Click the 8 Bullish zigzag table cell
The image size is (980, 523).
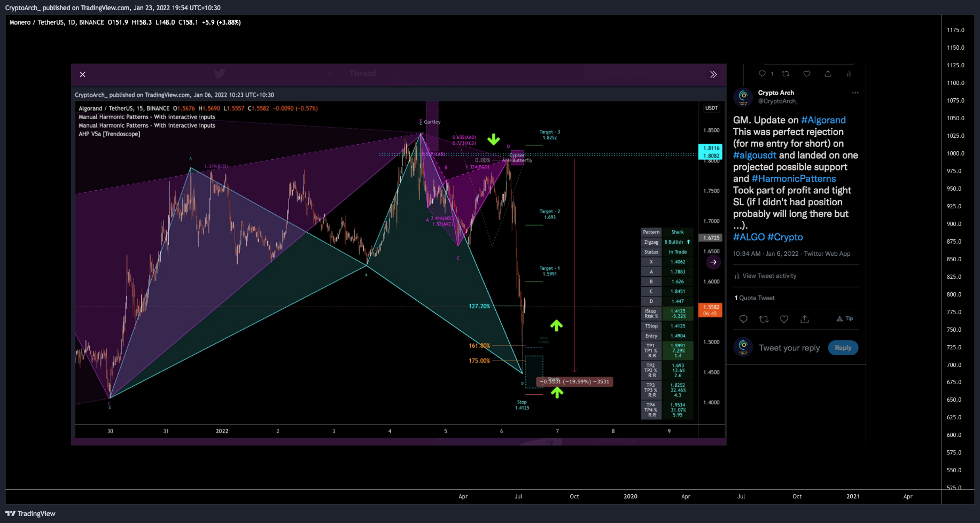tap(678, 242)
